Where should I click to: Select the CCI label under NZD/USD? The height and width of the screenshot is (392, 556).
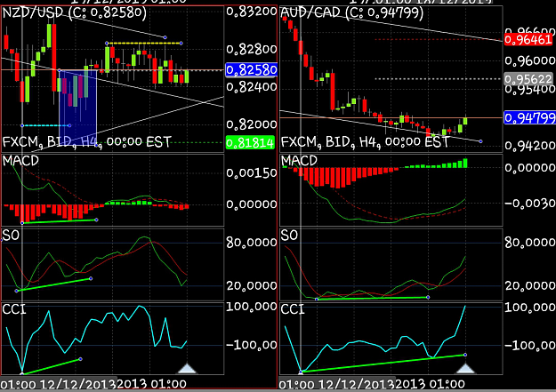pyautogui.click(x=14, y=309)
